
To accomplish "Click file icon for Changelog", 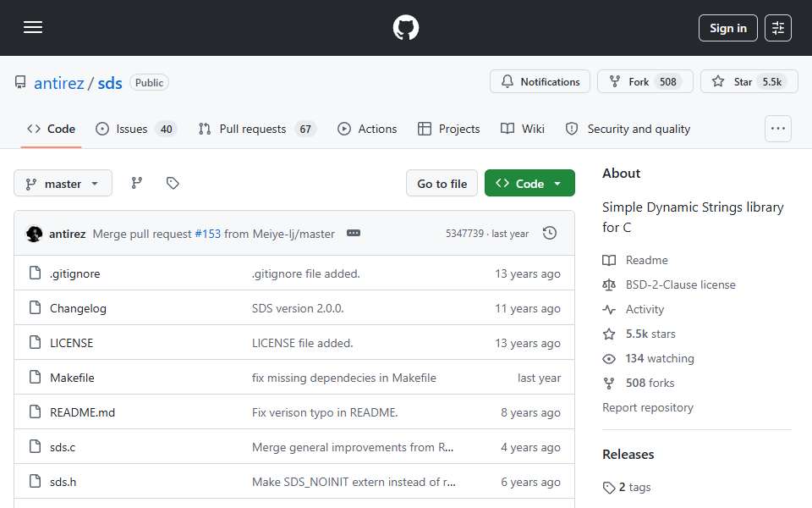I will (35, 307).
